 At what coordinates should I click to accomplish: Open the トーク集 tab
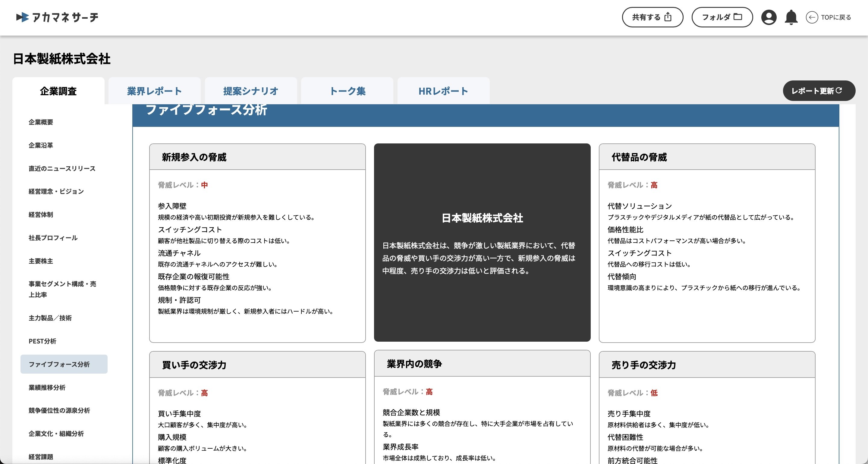347,91
